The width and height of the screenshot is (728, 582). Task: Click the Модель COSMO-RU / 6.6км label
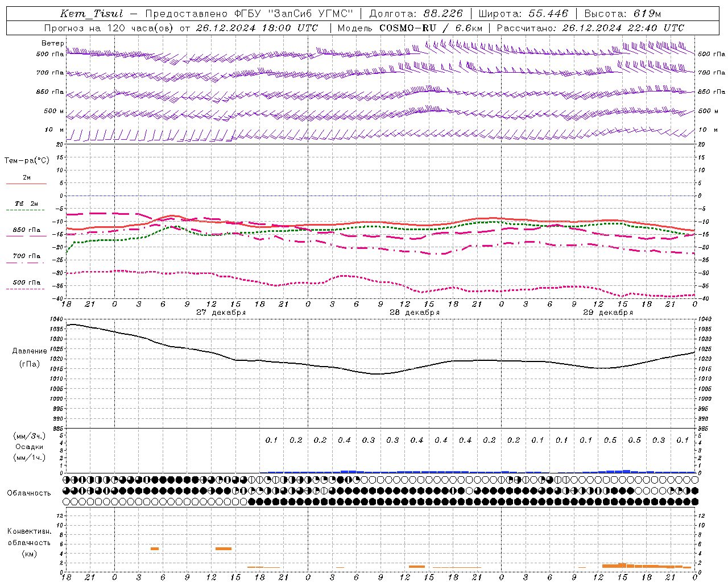(x=409, y=28)
